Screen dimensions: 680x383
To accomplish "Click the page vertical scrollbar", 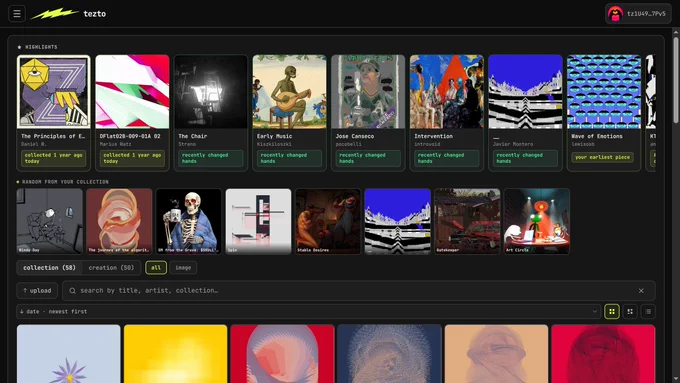I will pos(676,80).
